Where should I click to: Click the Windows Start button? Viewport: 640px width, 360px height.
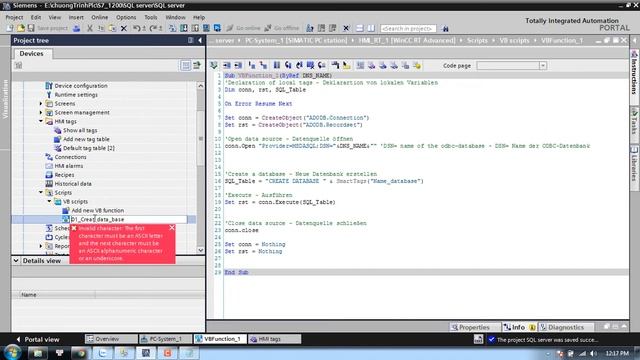click(13, 353)
